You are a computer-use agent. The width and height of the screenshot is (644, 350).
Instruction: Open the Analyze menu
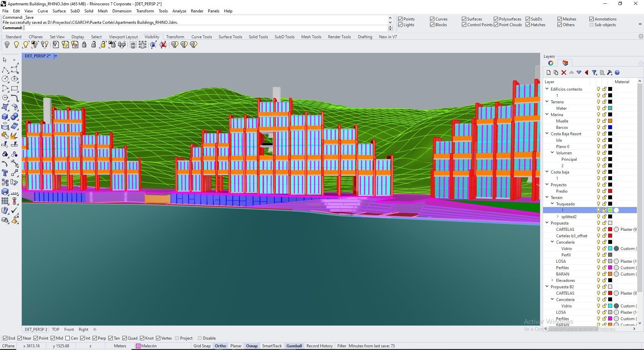coord(179,11)
